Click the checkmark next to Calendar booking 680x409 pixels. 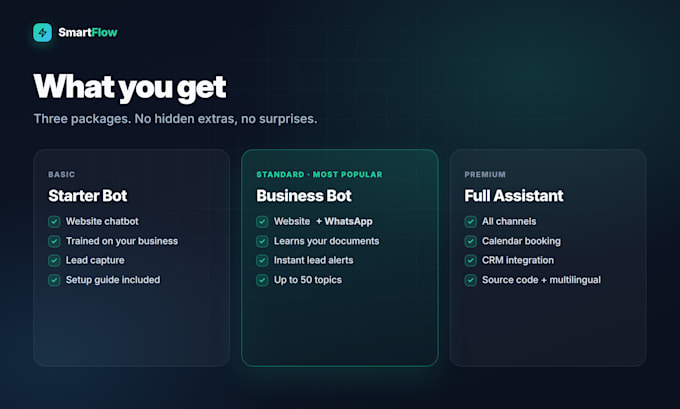point(471,241)
